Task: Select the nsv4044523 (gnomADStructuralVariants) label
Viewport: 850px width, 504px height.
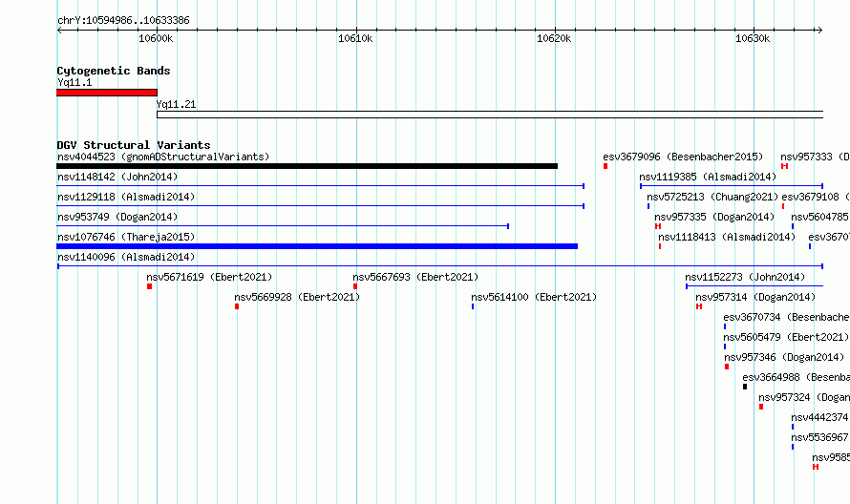Action: (x=163, y=157)
